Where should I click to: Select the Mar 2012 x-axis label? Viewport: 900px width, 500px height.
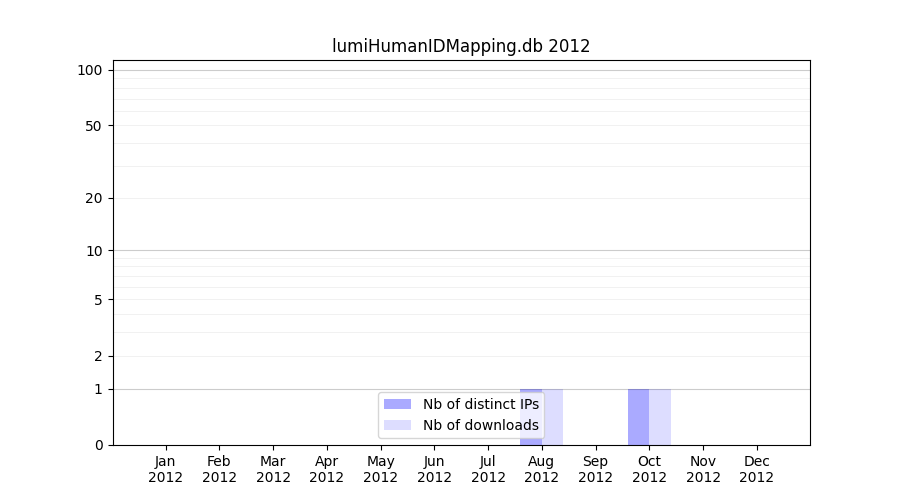click(x=273, y=469)
